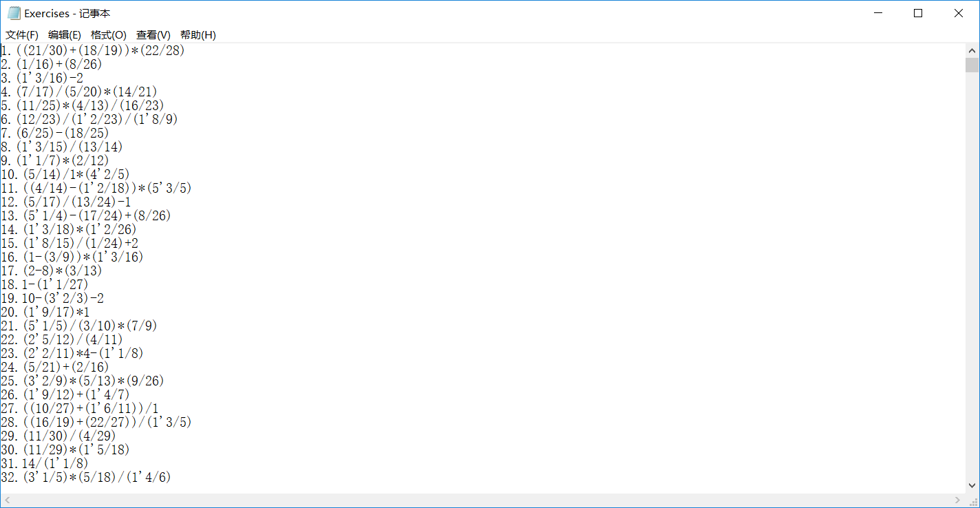This screenshot has width=980, height=508.
Task: Click on exercise 11 expression text
Action: [107, 188]
